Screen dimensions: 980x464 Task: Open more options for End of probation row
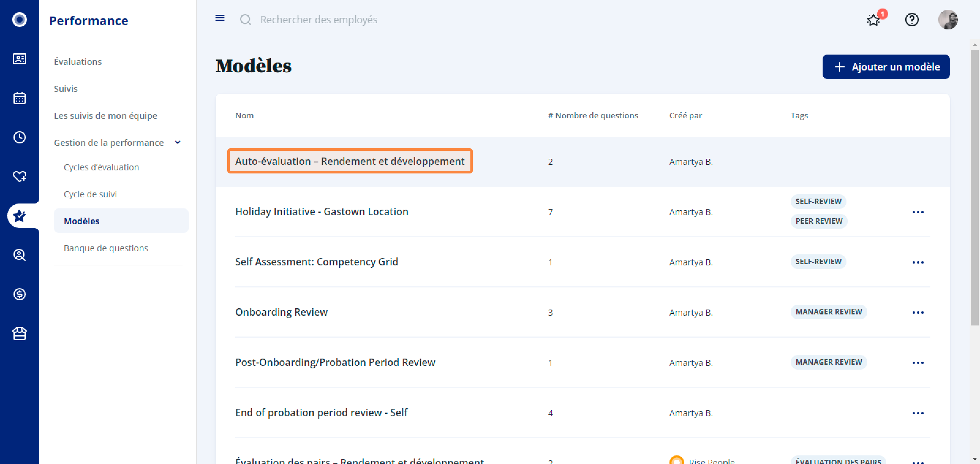(x=918, y=413)
